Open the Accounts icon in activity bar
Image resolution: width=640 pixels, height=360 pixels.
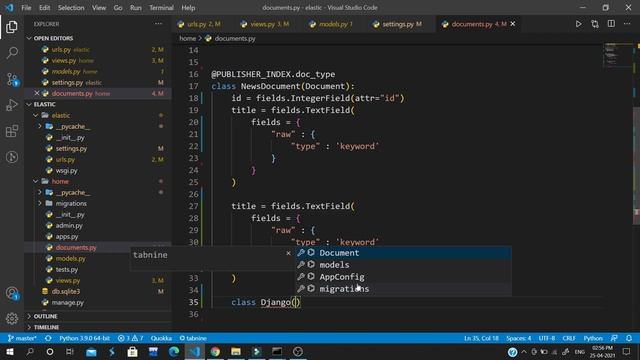click(12, 293)
